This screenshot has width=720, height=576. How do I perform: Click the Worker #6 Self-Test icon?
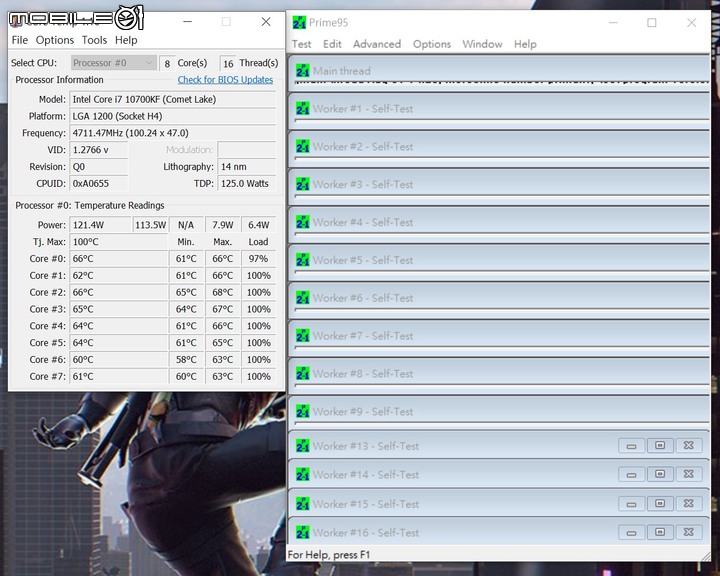tap(303, 298)
